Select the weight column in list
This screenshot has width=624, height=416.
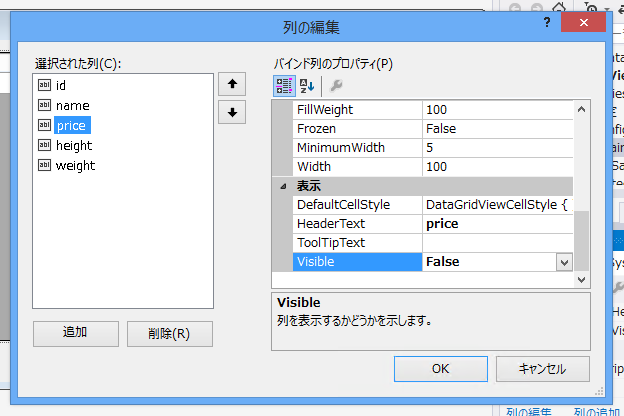[x=75, y=166]
